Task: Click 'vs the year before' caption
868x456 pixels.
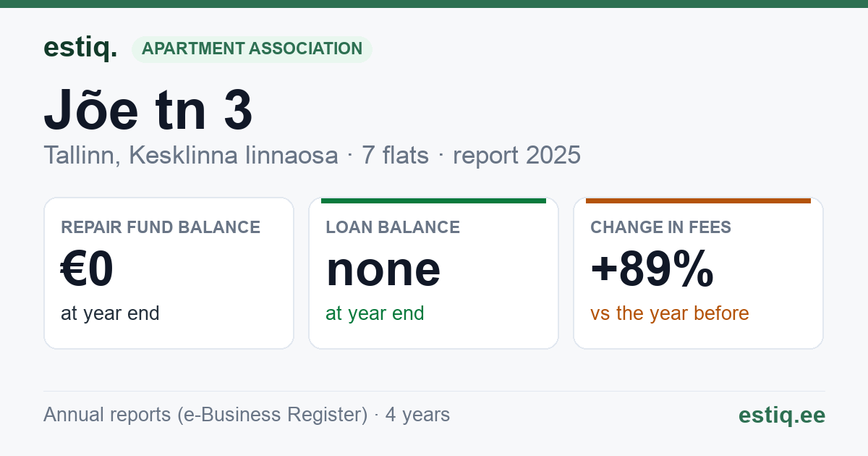Action: click(x=670, y=313)
